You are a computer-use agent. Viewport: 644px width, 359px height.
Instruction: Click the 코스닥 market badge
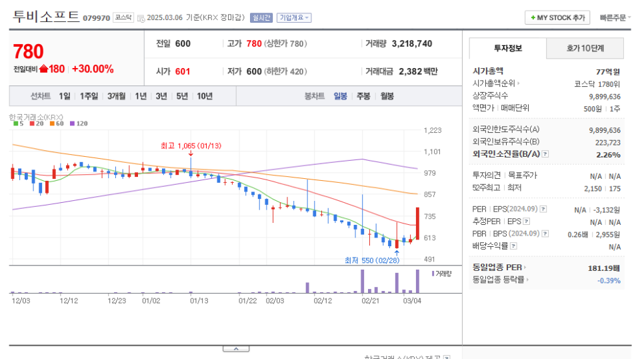(123, 17)
